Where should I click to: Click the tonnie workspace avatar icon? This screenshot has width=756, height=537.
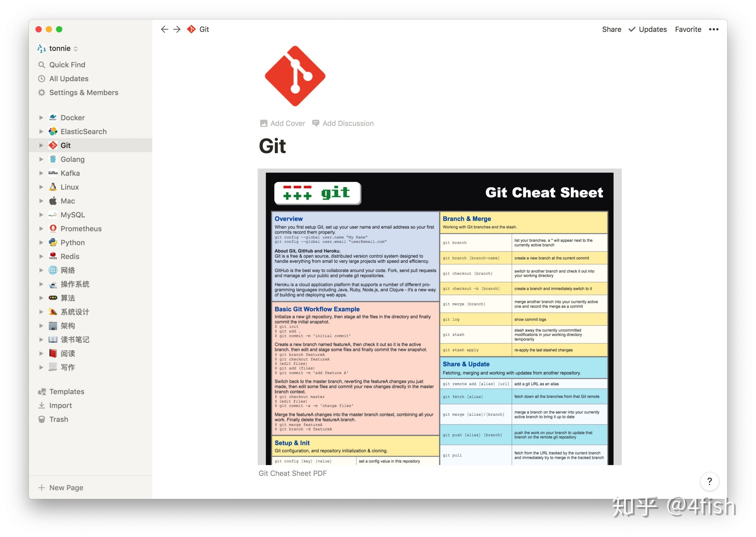tap(41, 49)
